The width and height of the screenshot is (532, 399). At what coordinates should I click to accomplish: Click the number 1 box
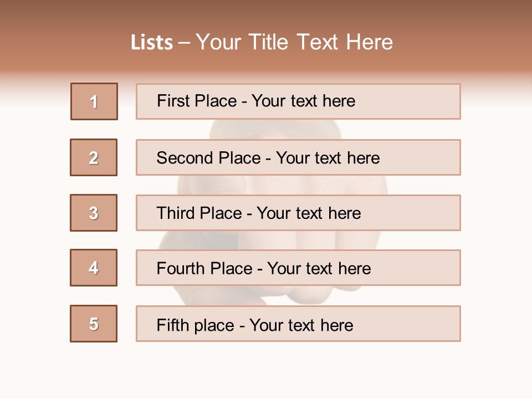[x=94, y=101]
